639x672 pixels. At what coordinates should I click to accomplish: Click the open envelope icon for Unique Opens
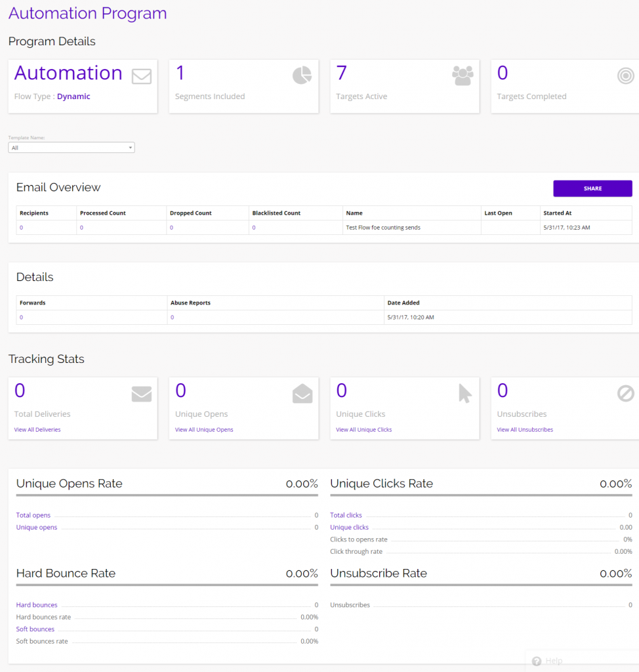tap(302, 394)
